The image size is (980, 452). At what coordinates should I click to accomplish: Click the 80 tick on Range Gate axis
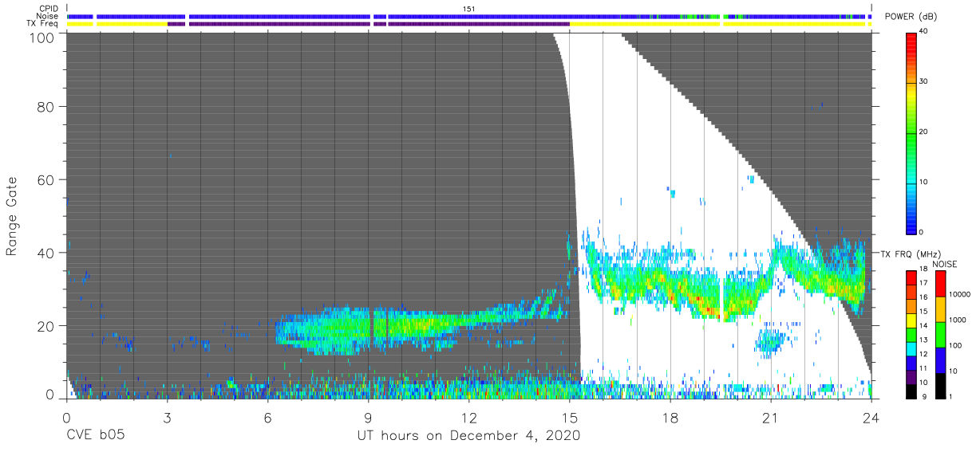46,106
